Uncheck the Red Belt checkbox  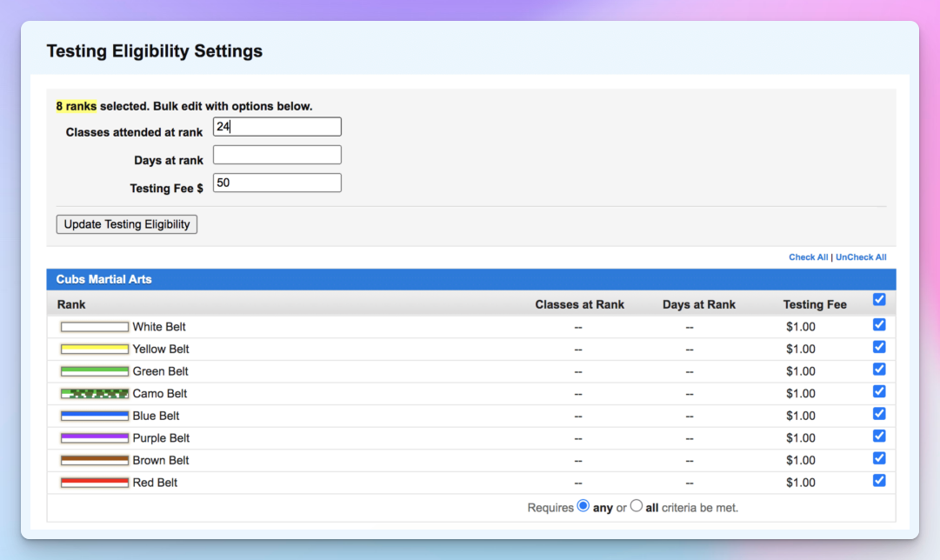point(879,480)
